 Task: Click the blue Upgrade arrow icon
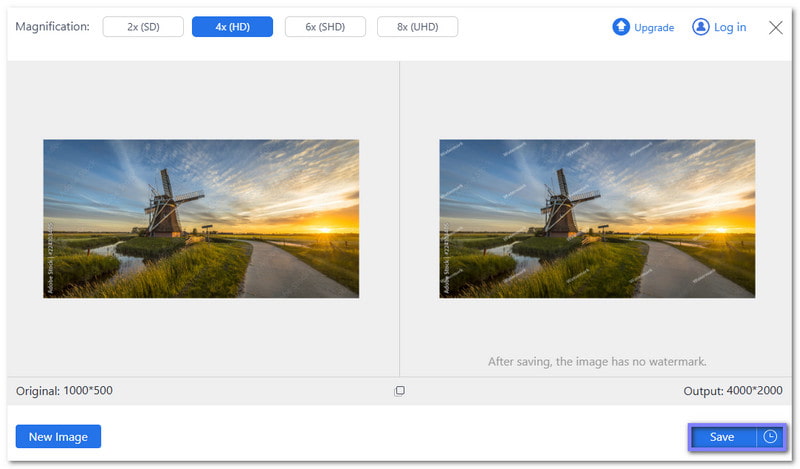pos(621,27)
